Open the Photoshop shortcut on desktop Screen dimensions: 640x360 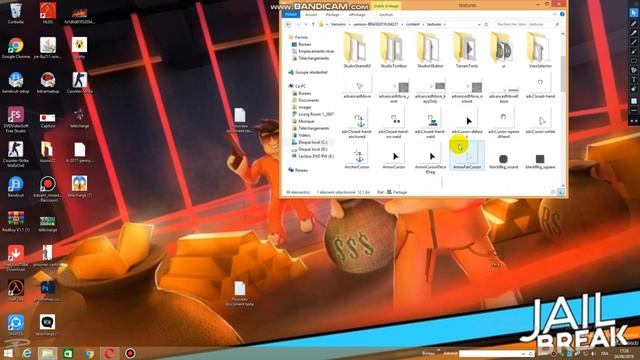tap(48, 291)
